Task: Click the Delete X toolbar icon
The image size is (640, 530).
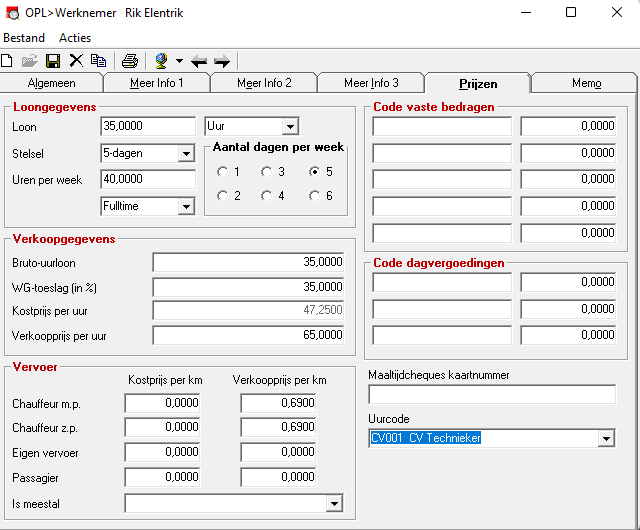Action: 76,61
